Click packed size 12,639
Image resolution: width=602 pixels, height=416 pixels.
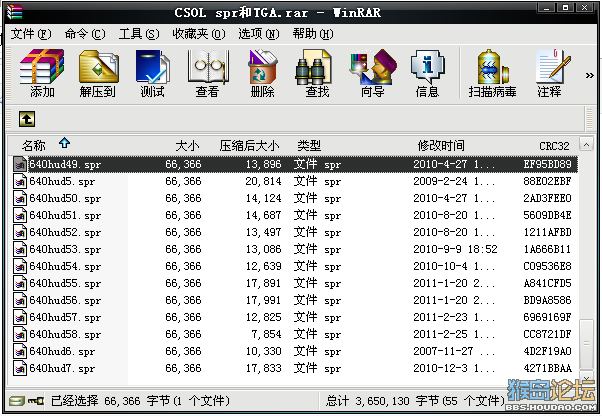coord(263,266)
